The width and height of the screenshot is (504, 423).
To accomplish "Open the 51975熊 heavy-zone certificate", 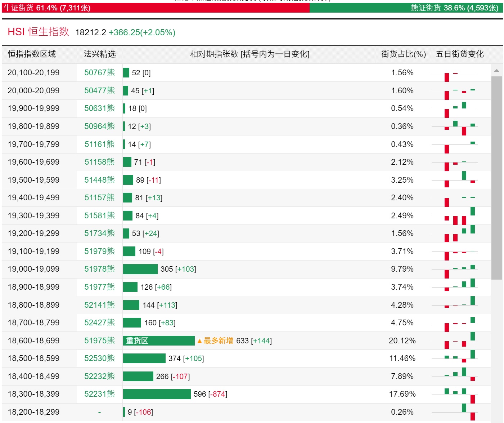I will pos(99,341).
